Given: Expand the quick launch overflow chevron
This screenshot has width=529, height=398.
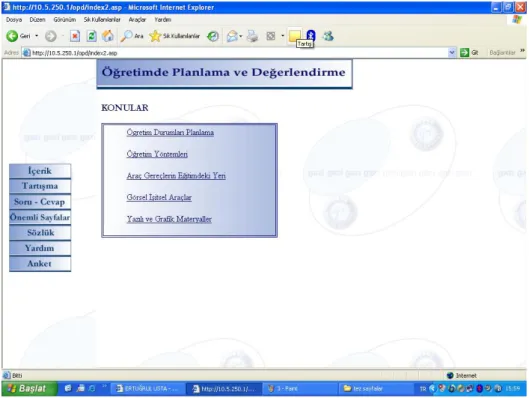Looking at the screenshot, I should [x=105, y=387].
